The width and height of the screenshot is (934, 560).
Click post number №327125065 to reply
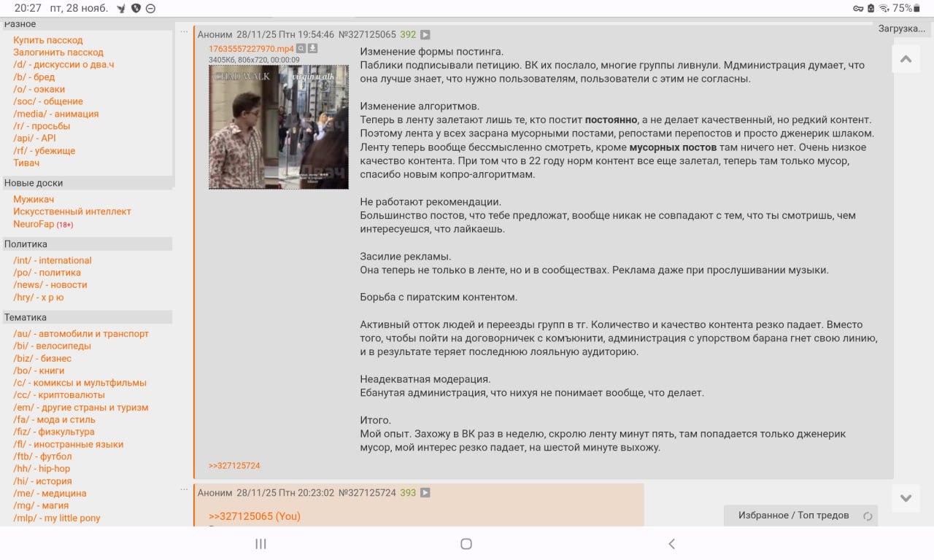coord(367,34)
